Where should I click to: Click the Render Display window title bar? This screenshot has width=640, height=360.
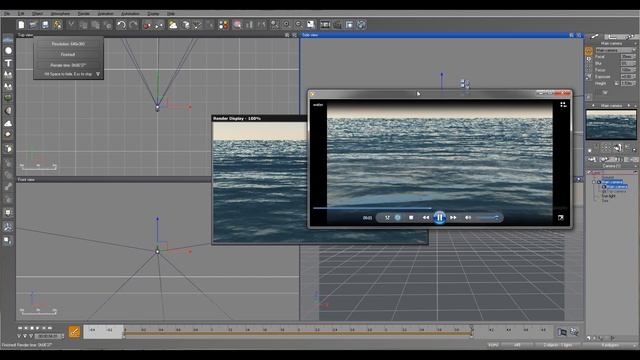tap(260, 118)
